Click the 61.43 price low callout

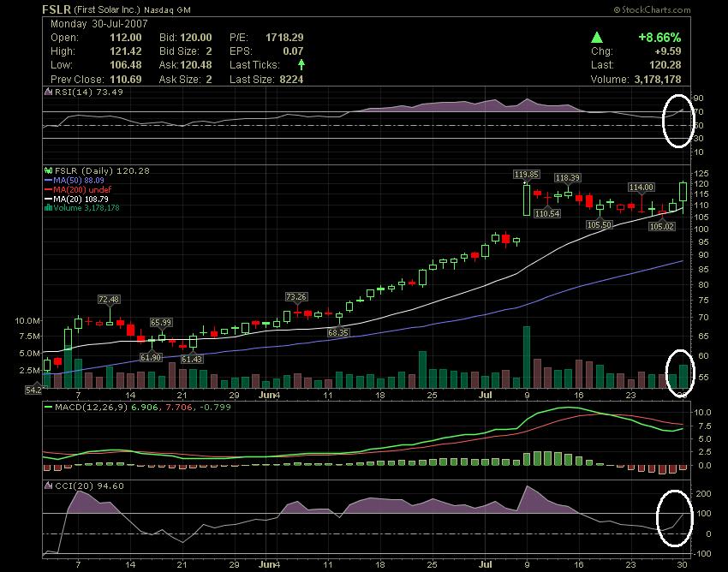click(x=192, y=359)
